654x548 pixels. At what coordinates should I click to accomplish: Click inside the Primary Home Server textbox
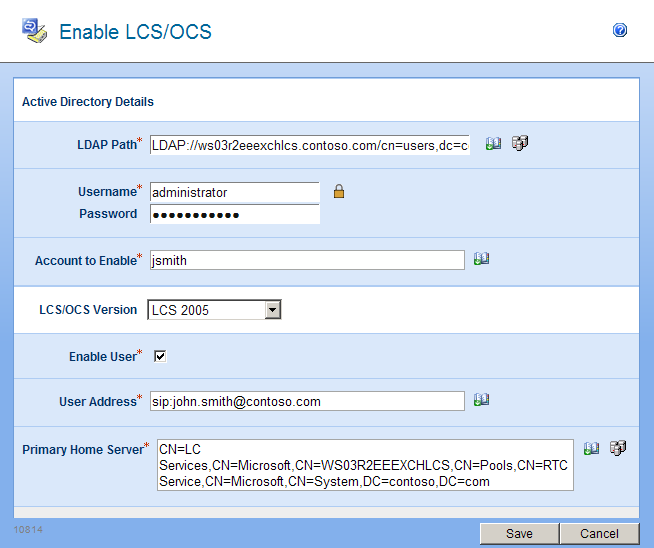click(364, 465)
